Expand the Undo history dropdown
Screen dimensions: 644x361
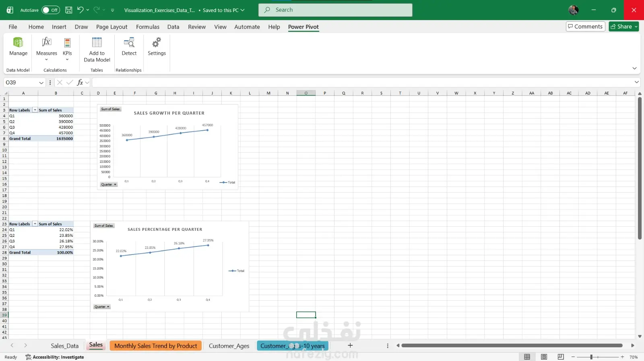(x=88, y=10)
